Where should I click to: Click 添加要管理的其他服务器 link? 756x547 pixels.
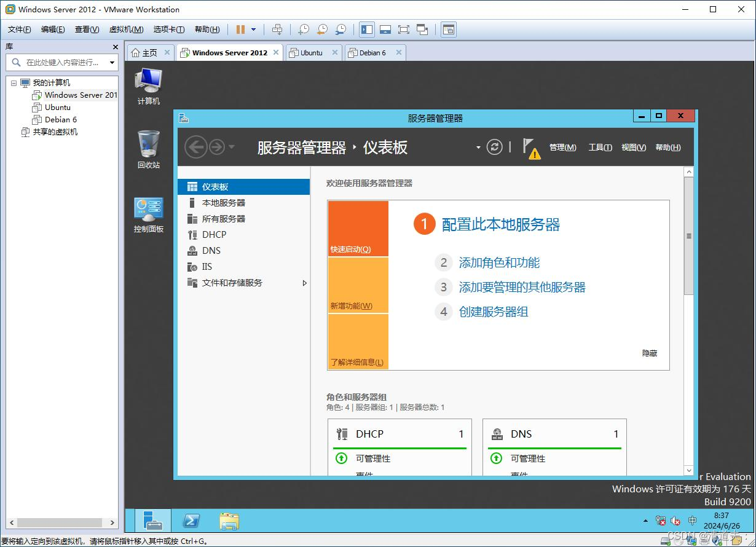tap(522, 287)
